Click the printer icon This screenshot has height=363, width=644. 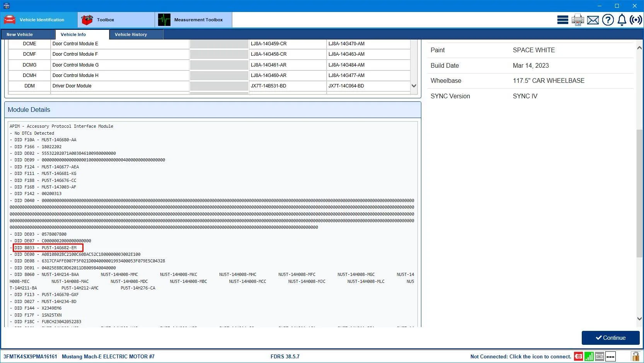[x=578, y=20]
